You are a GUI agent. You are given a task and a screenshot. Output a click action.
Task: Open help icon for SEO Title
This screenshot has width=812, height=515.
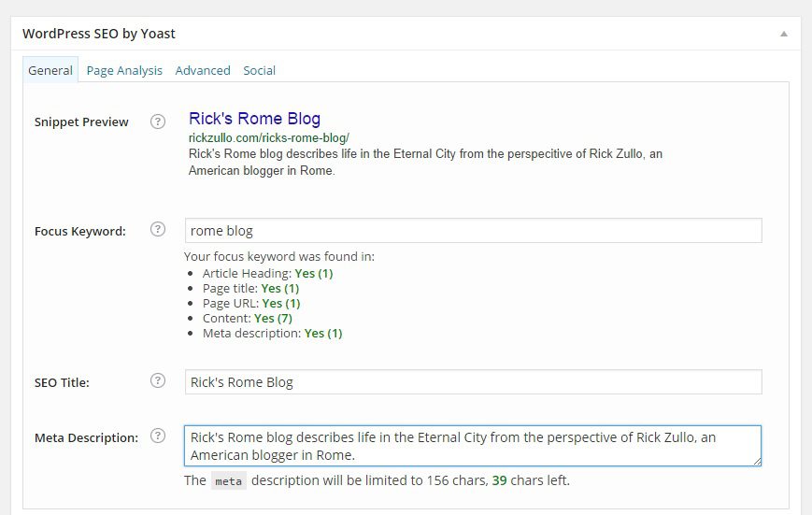point(158,380)
